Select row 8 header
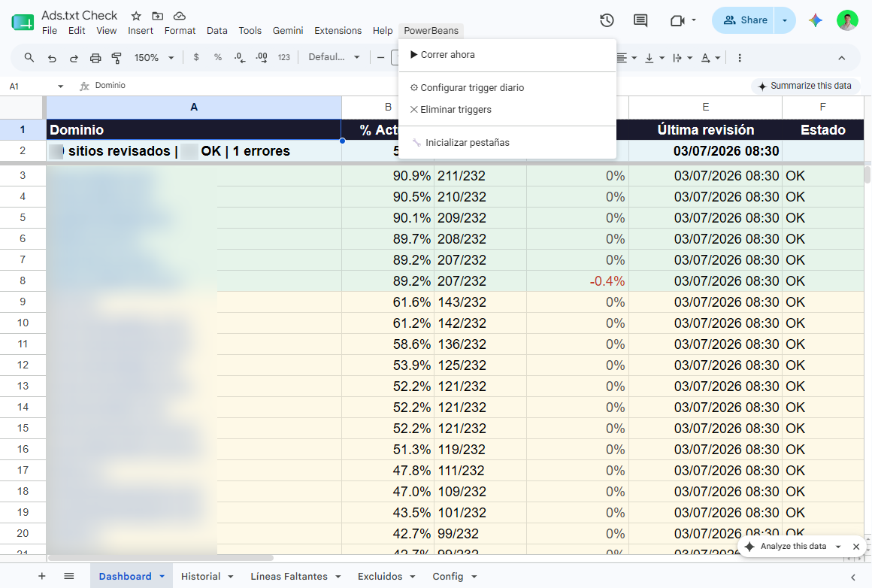The image size is (872, 588). pos(23,281)
